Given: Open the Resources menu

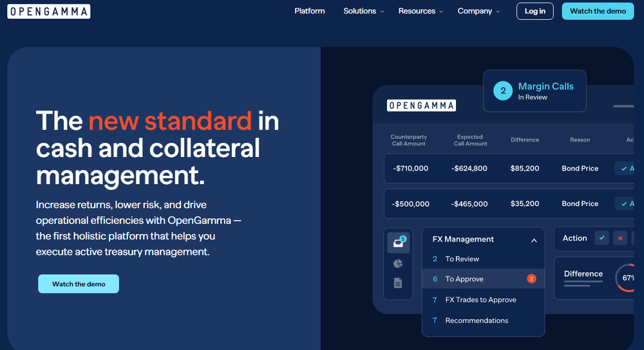Looking at the screenshot, I should [x=417, y=11].
